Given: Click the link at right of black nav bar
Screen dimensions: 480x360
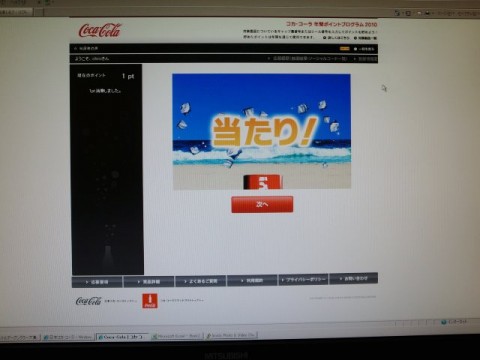Looking at the screenshot, I should click(x=364, y=49).
